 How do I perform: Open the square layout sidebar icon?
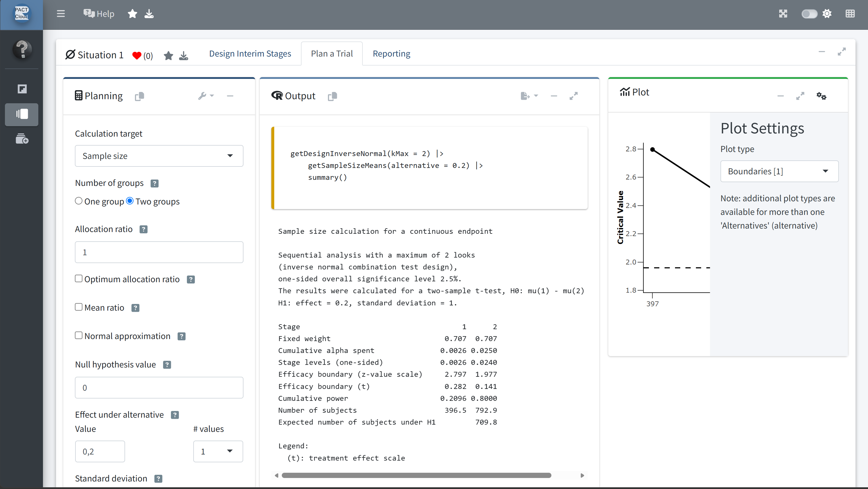(x=22, y=89)
